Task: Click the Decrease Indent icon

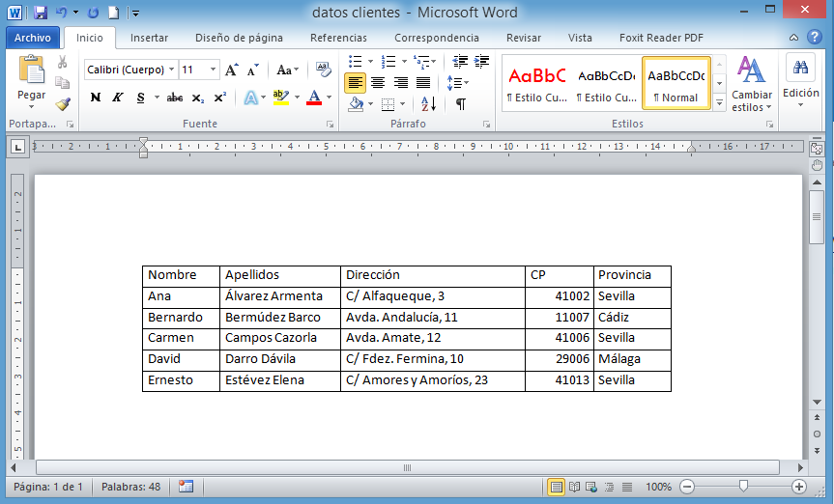Action: (460, 62)
